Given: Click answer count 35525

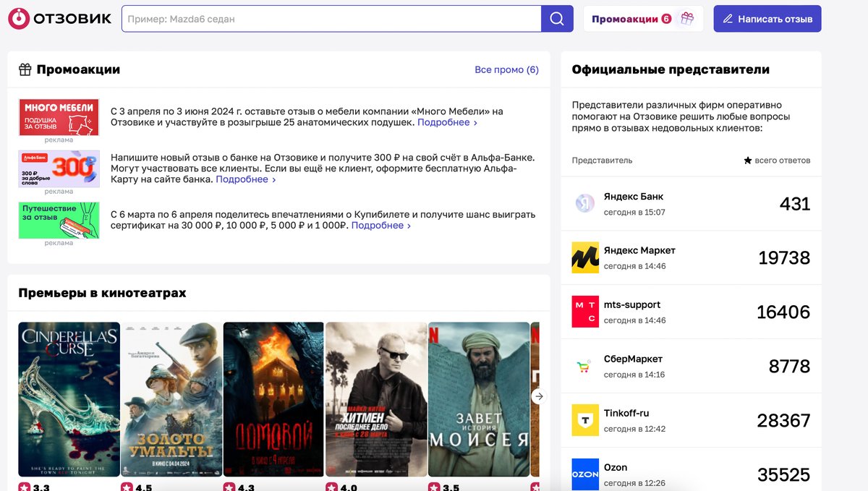Looking at the screenshot, I should pos(783,475).
